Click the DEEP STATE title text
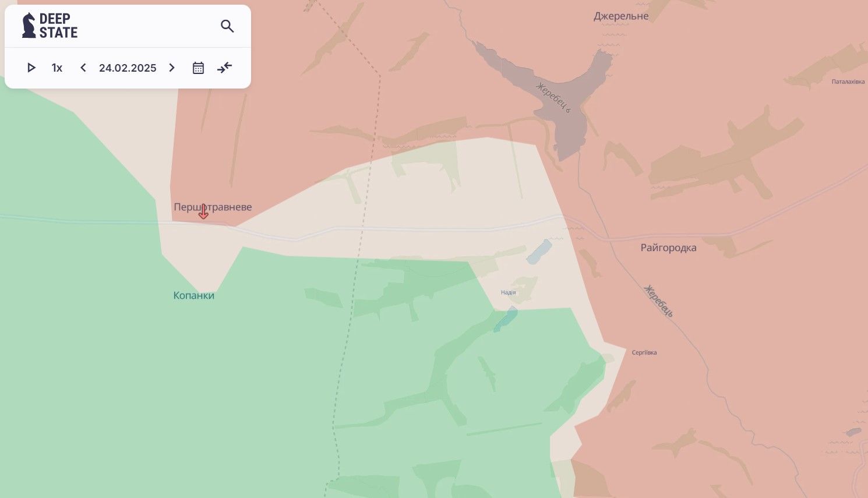The image size is (868, 498). coord(58,26)
